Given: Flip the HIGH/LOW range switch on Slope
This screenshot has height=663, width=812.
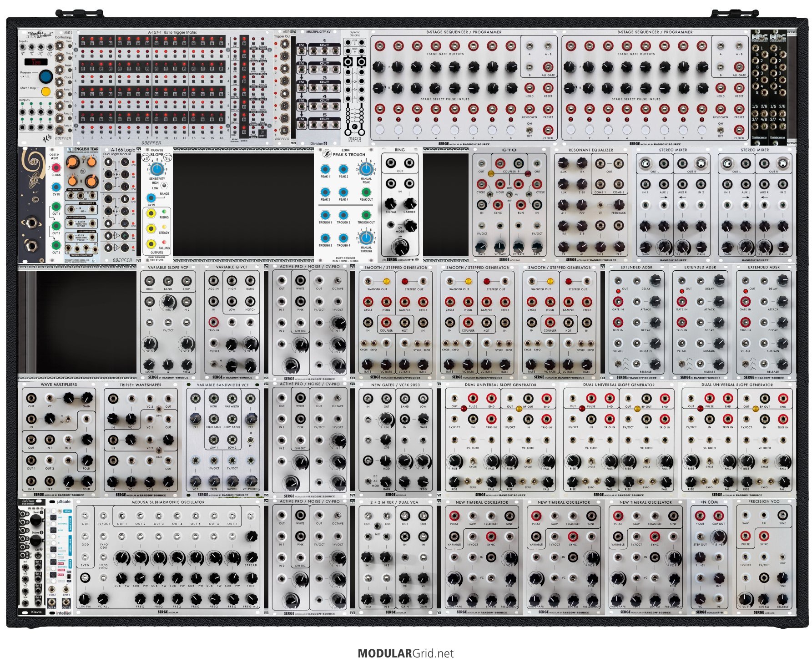Looking at the screenshot, I should click(163, 186).
